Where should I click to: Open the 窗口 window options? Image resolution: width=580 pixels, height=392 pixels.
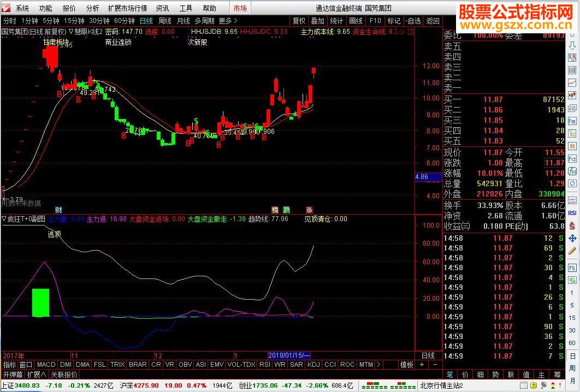click(x=26, y=365)
